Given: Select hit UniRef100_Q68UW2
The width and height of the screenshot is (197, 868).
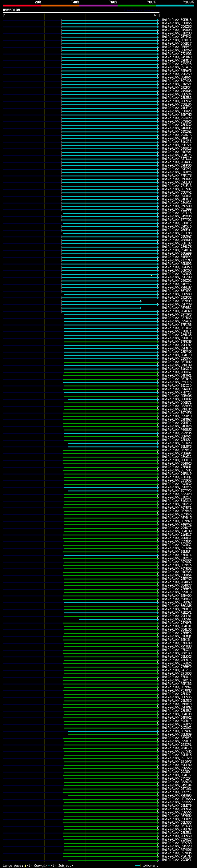Looking at the screenshot, I should click(176, 399).
